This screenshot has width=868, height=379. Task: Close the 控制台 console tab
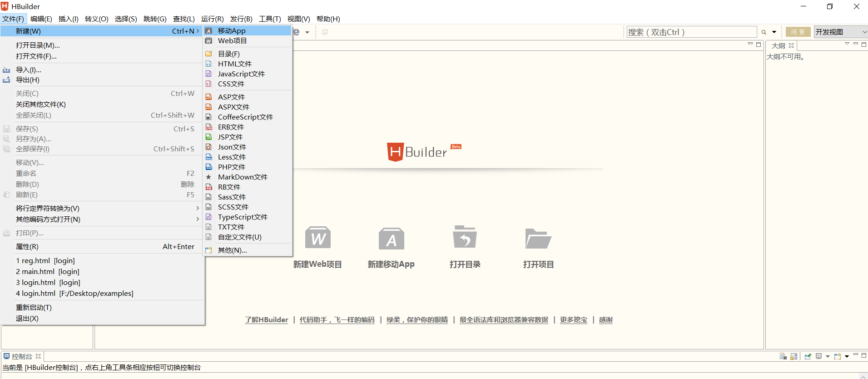click(38, 356)
